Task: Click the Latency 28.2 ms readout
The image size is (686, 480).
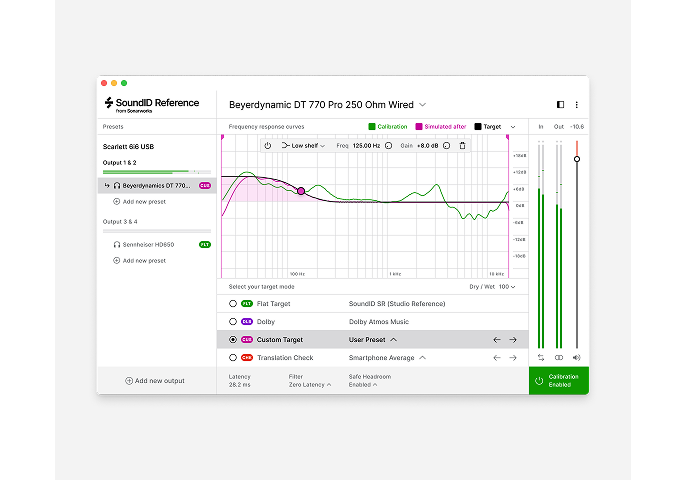Action: [239, 381]
